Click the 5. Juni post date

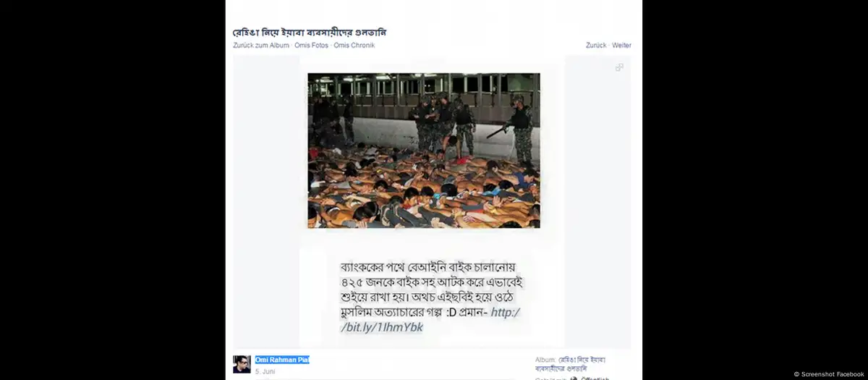[x=265, y=371]
